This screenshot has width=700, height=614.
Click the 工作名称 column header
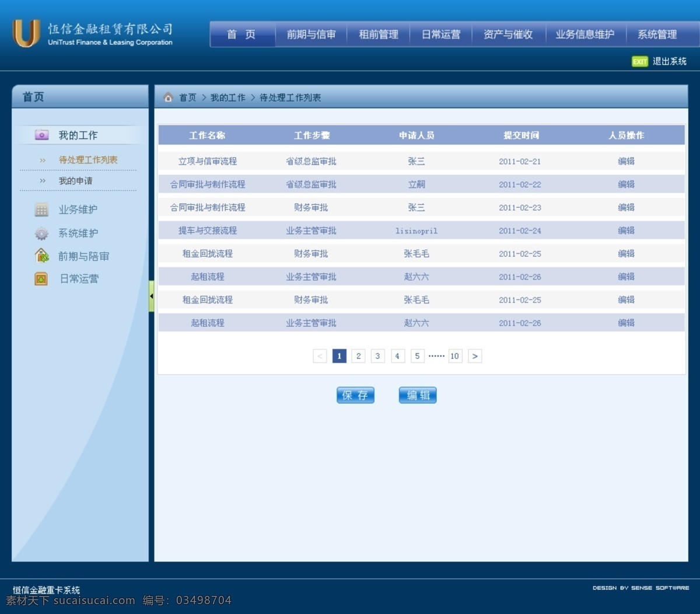point(207,135)
